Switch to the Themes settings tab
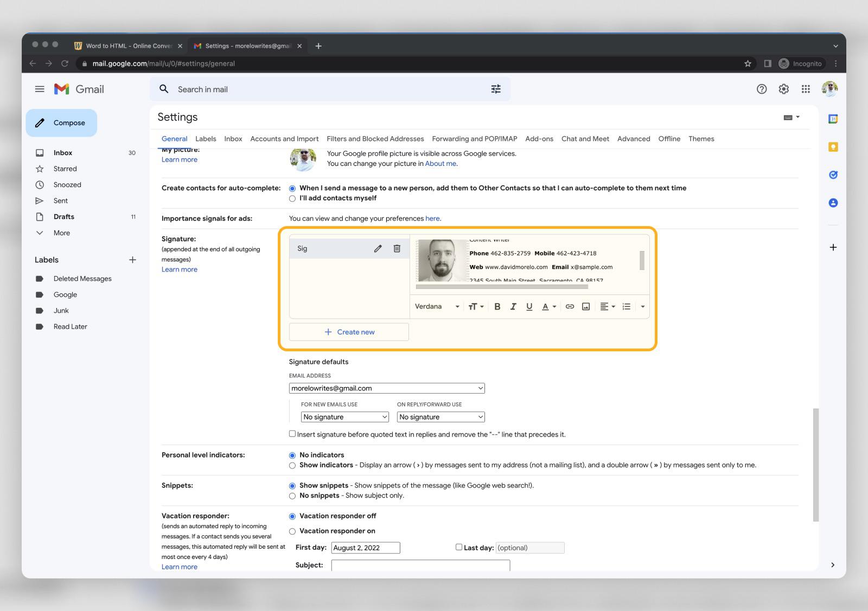Screen dimensions: 868x611 coord(701,139)
